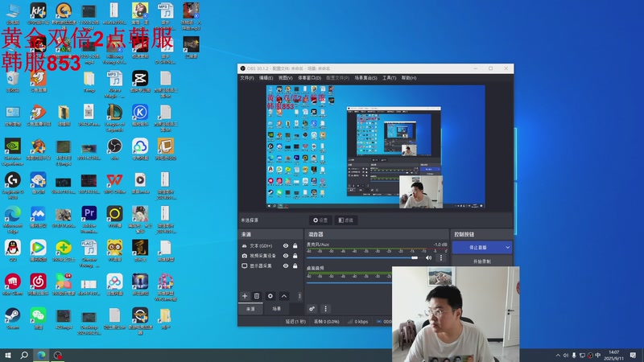This screenshot has height=362, width=644.
Task: Open OBS 视图(V) menu
Action: point(286,78)
